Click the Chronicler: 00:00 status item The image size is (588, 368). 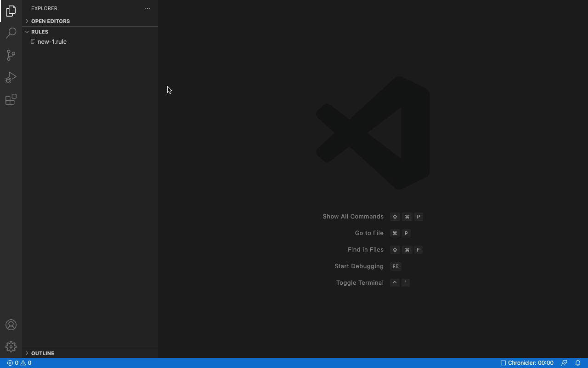(527, 363)
